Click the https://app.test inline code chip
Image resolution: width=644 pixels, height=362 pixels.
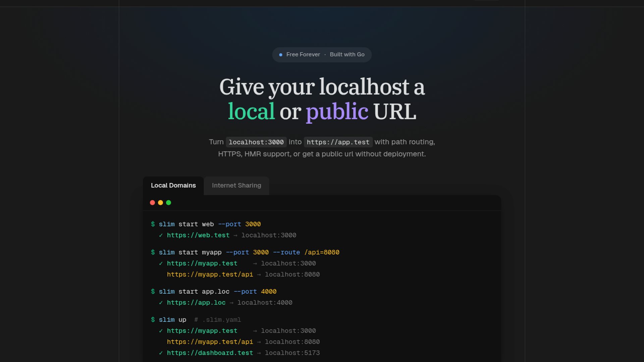tap(338, 142)
